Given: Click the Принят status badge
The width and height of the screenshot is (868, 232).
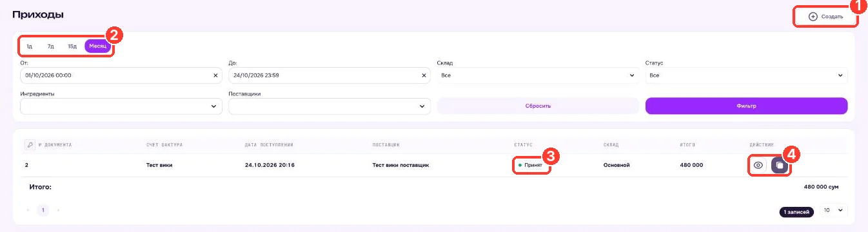Looking at the screenshot, I should pos(530,166).
